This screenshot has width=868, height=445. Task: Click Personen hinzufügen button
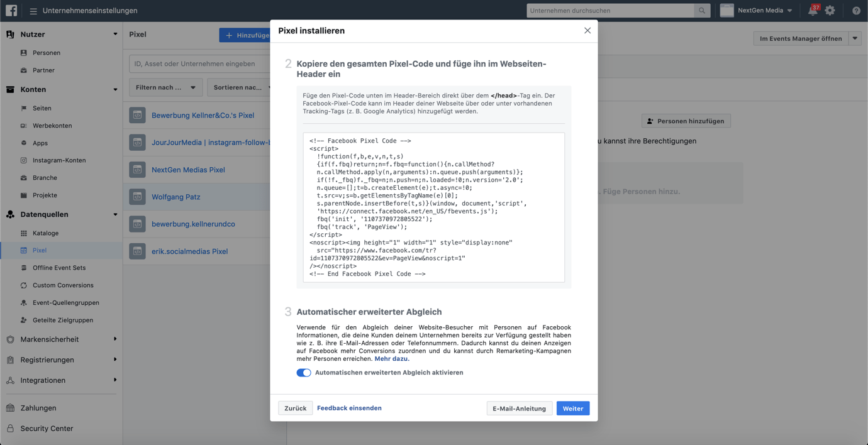point(686,121)
